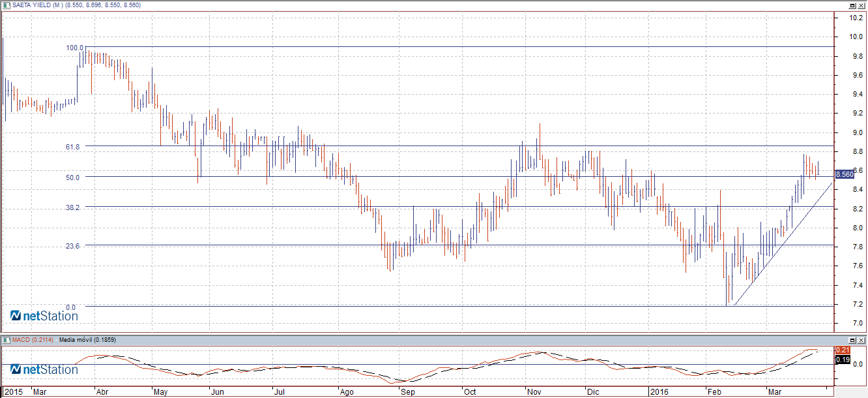Click the Feb month label on time axis
Image resolution: width=868 pixels, height=398 pixels.
click(x=715, y=392)
